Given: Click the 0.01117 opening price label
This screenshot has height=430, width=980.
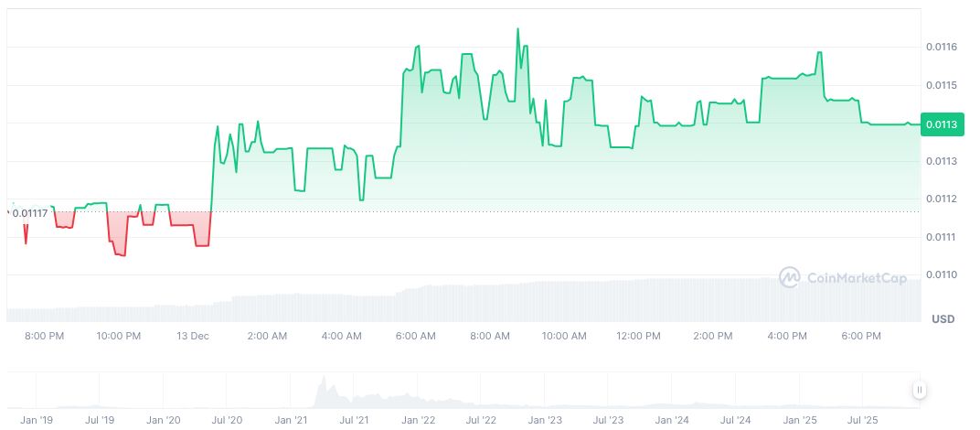Looking at the screenshot, I should tap(29, 213).
